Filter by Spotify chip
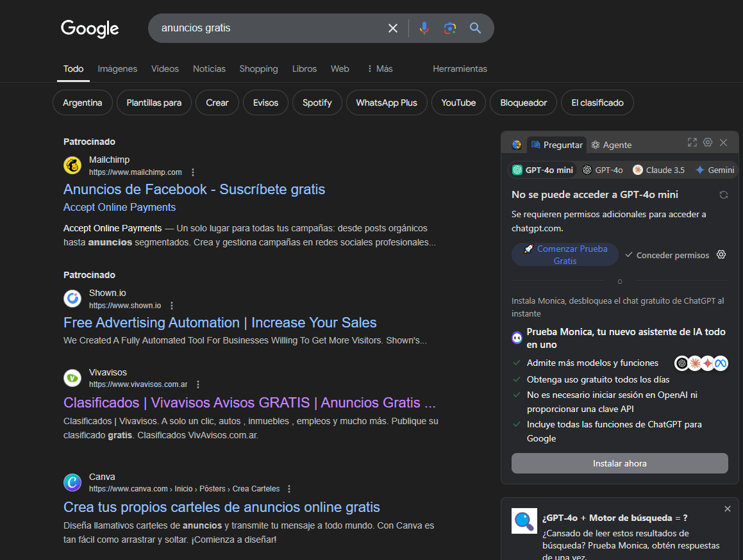Viewport: 743px width, 560px height. [x=317, y=103]
